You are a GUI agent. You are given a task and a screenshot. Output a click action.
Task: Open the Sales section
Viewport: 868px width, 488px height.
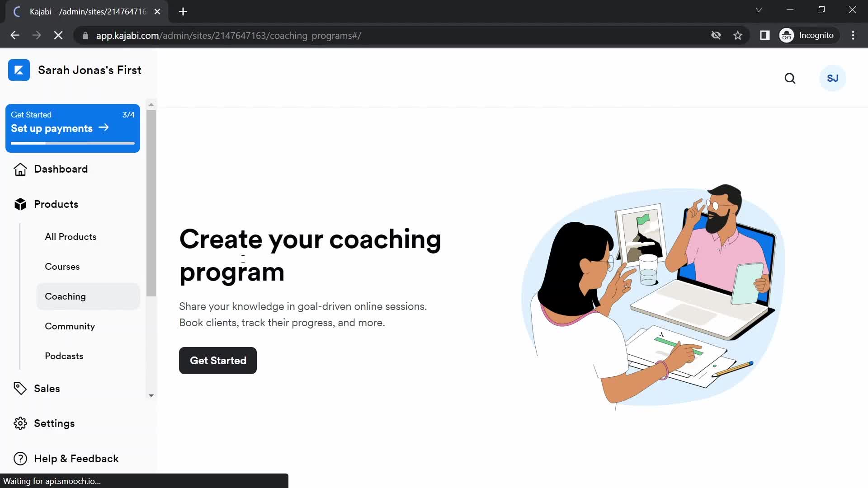click(47, 388)
